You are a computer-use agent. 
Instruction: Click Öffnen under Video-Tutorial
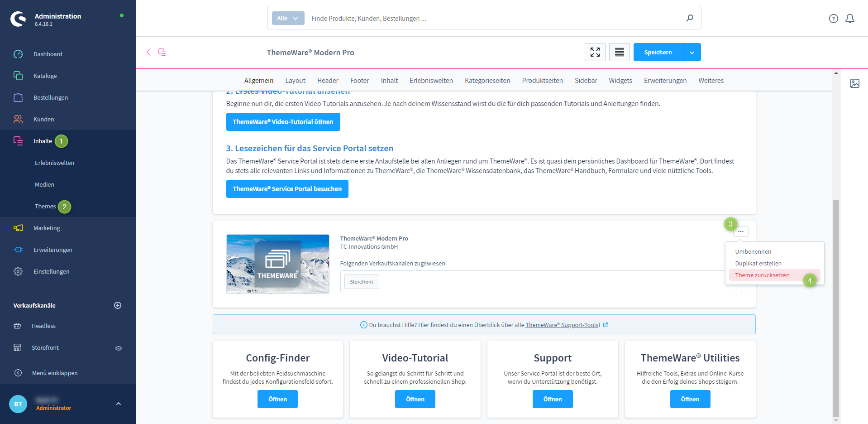(x=415, y=399)
